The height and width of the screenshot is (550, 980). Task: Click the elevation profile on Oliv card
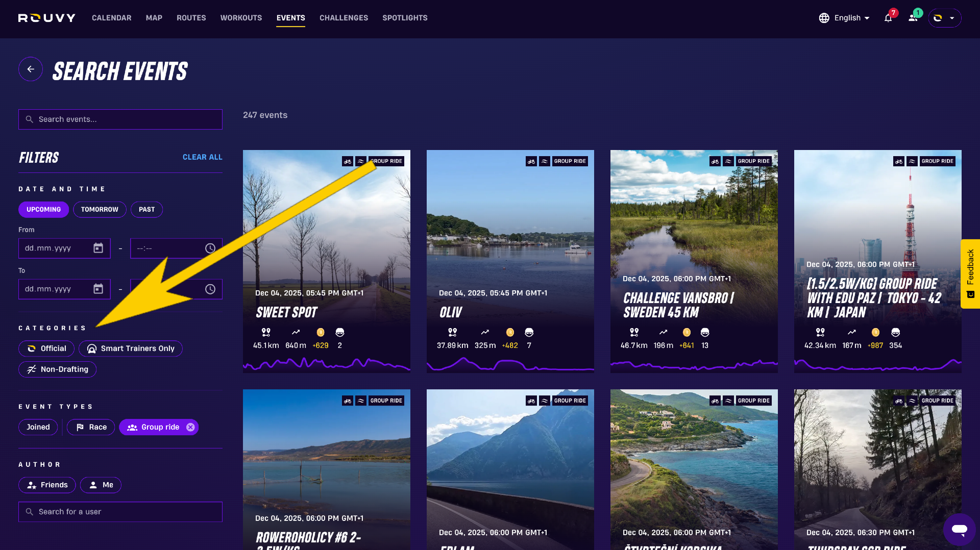pos(510,363)
